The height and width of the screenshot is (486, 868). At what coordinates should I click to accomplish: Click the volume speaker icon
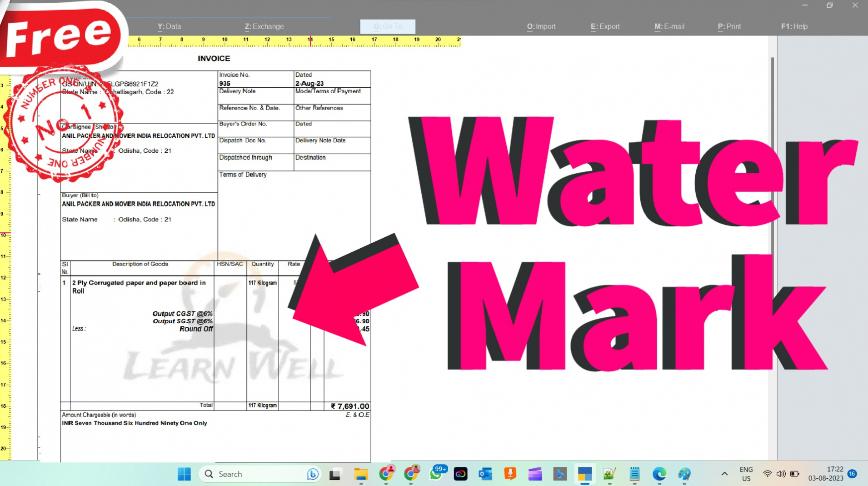781,474
